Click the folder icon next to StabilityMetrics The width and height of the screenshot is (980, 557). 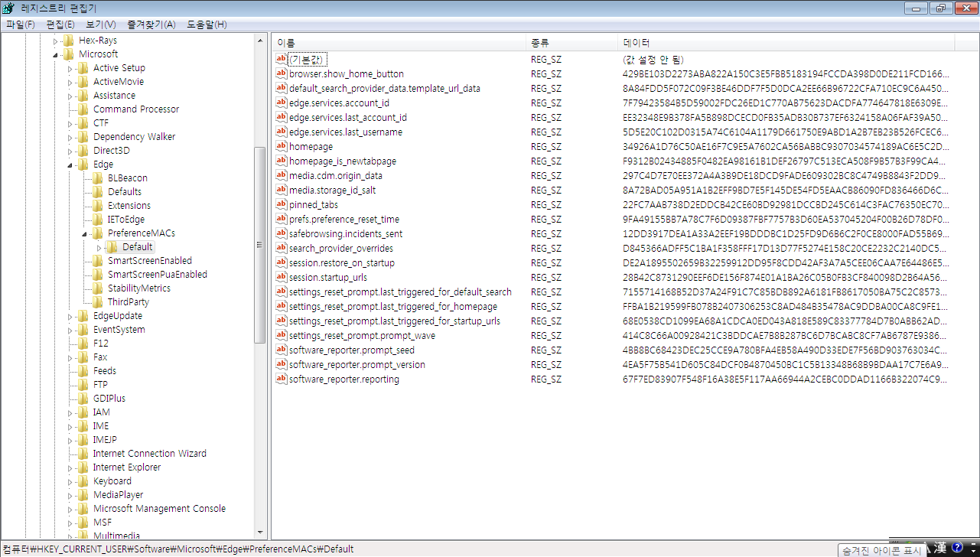pyautogui.click(x=98, y=288)
